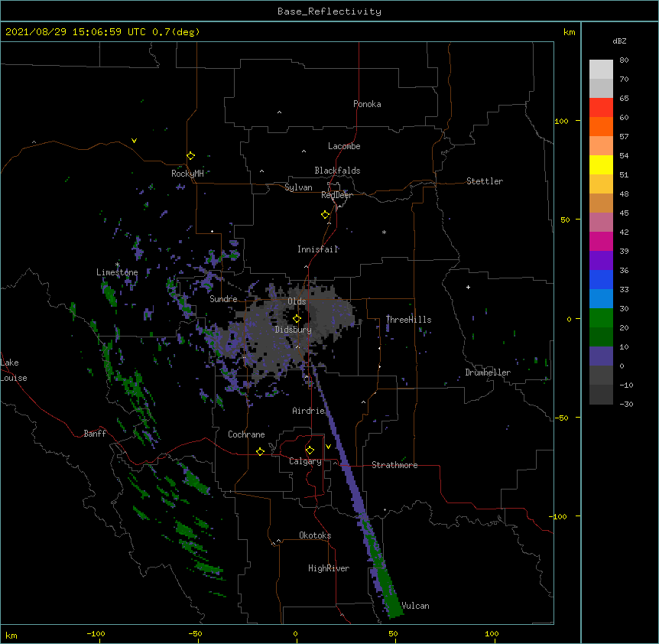Click the Innisfail label
The image size is (659, 644).
tap(317, 249)
